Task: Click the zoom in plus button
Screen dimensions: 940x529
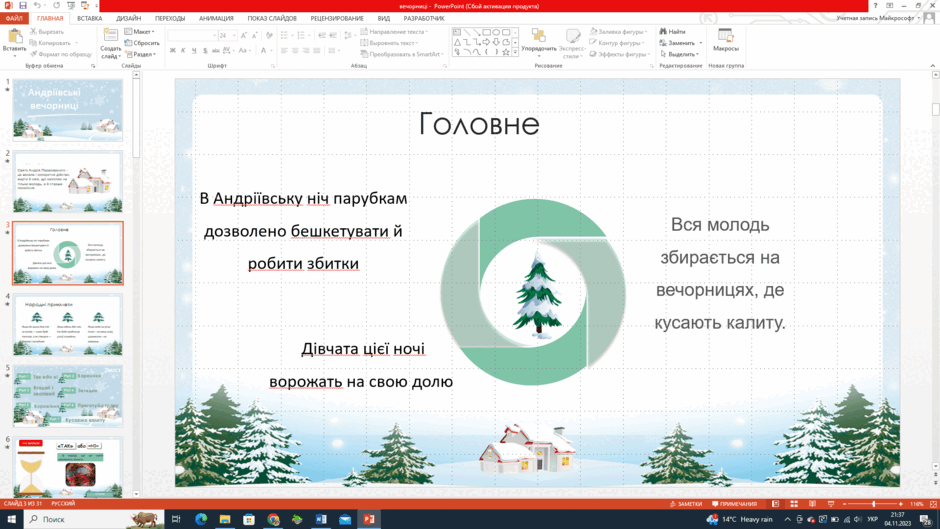Action: 902,504
